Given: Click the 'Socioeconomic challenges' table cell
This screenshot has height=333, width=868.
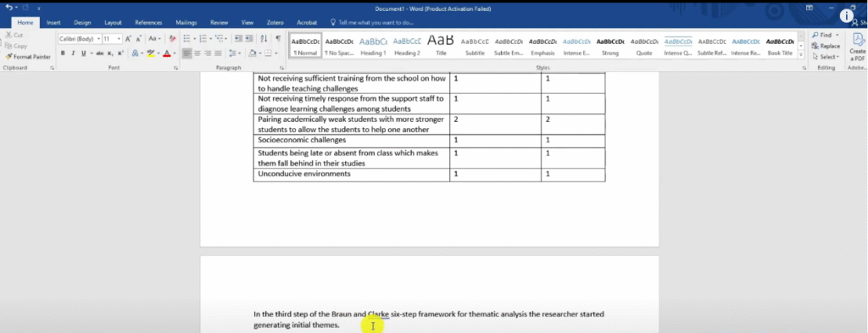Looking at the screenshot, I should 352,141.
